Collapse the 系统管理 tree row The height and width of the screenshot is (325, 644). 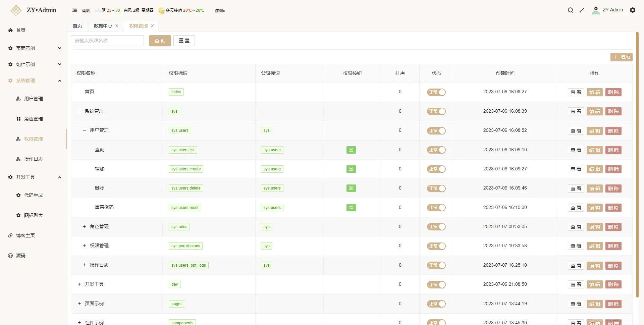(x=79, y=111)
